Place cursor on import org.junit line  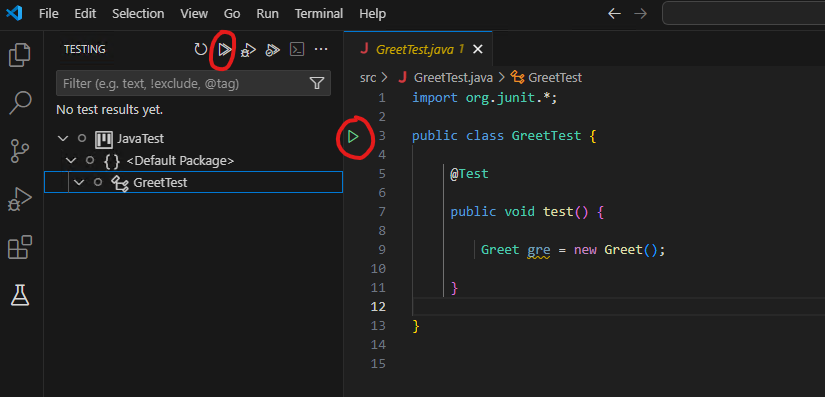click(484, 98)
